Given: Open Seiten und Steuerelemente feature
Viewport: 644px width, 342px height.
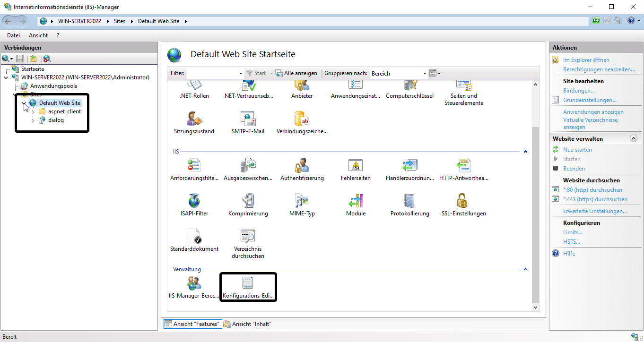Looking at the screenshot, I should click(x=463, y=93).
